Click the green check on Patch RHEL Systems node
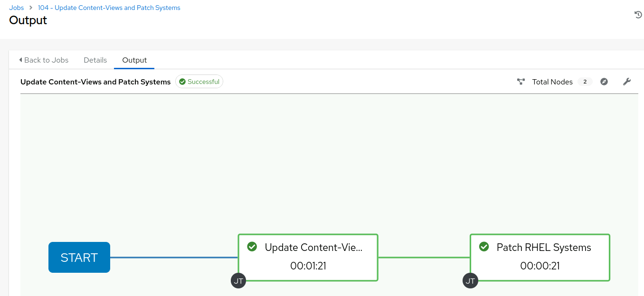Image resolution: width=644 pixels, height=296 pixels. [484, 247]
